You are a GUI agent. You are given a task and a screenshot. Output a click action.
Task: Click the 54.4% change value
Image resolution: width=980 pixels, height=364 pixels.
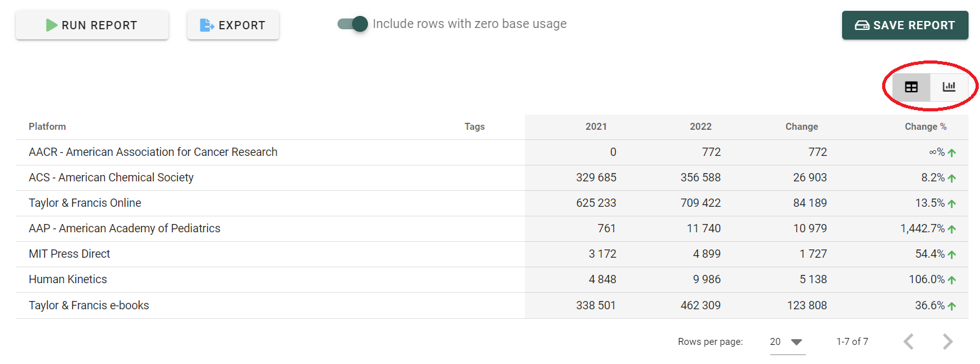click(930, 254)
